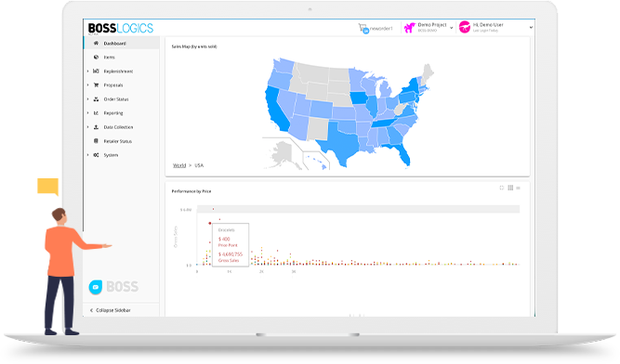Click the pink unicorn Demo Project logo
620x364 pixels.
tap(410, 28)
